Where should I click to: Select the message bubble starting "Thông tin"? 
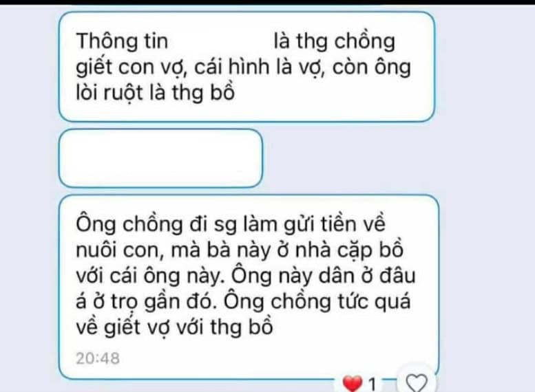246,67
